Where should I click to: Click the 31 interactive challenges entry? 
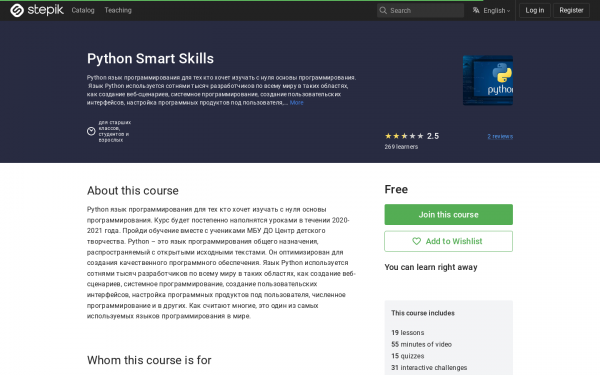[x=429, y=367]
